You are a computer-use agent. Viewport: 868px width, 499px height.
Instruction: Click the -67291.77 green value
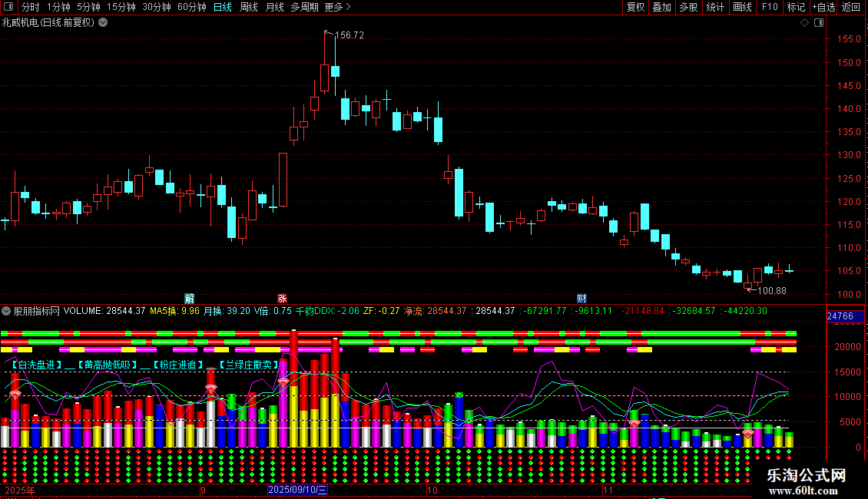coord(542,311)
